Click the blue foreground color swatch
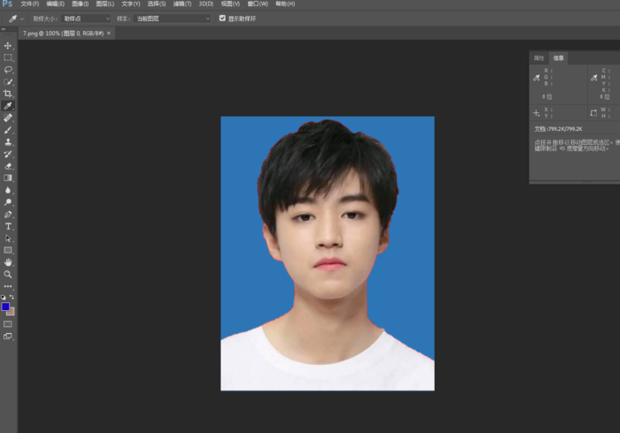Viewport: 620px width, 433px height. coord(6,307)
